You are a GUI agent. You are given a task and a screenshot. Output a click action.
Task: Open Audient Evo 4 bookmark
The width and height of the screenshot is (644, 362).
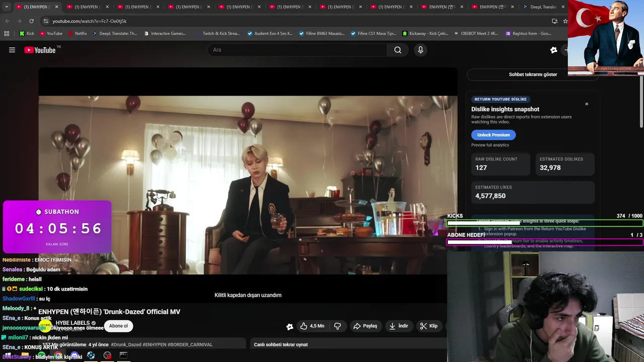(270, 34)
